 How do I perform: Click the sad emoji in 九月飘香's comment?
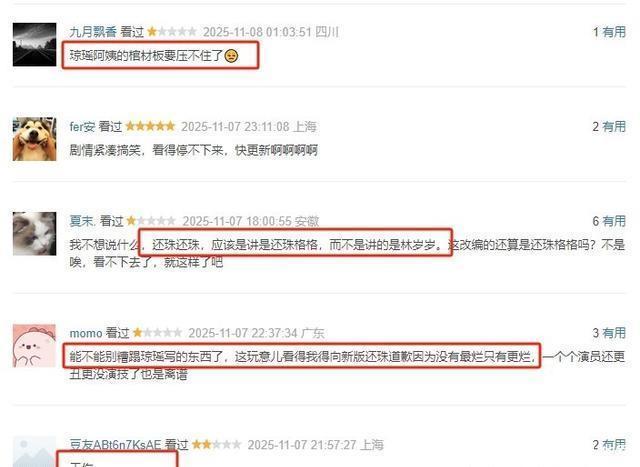231,56
